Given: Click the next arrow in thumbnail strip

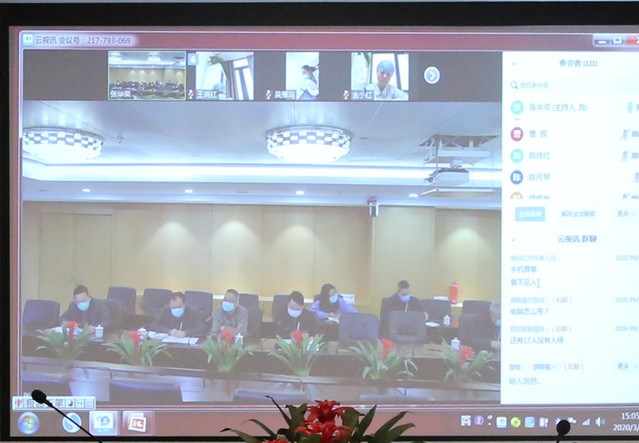Looking at the screenshot, I should coord(432,75).
